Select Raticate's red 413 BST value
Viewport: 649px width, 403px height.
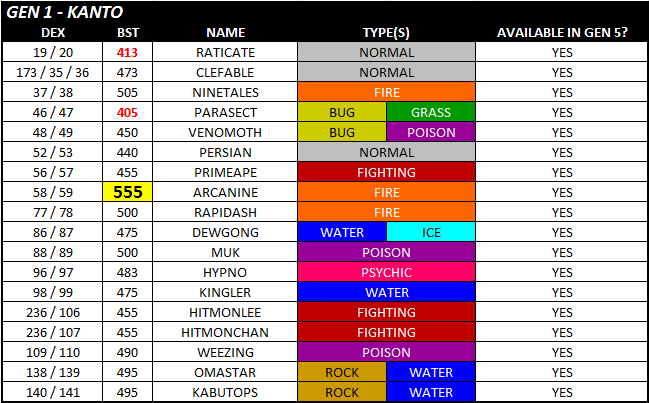(x=127, y=52)
